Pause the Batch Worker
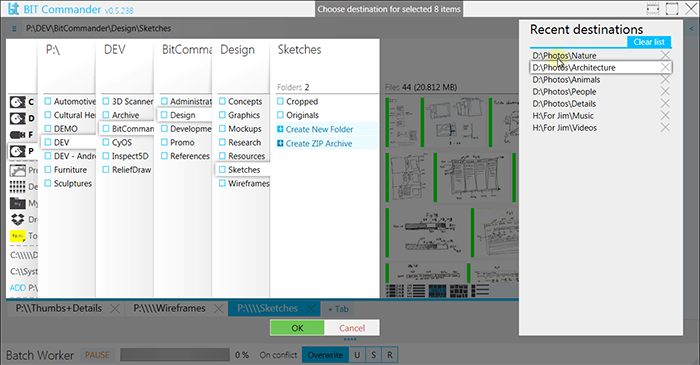 click(x=97, y=355)
